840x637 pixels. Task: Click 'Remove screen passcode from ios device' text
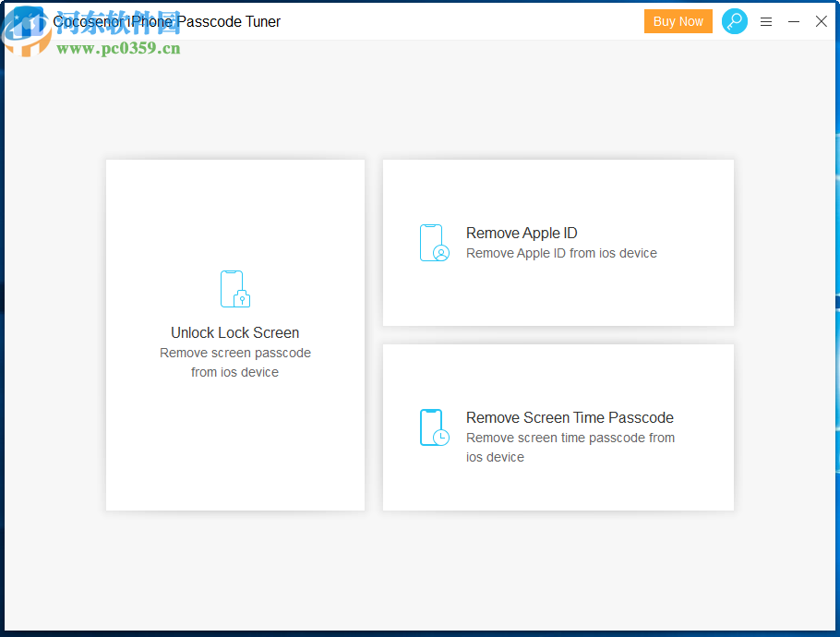(235, 363)
